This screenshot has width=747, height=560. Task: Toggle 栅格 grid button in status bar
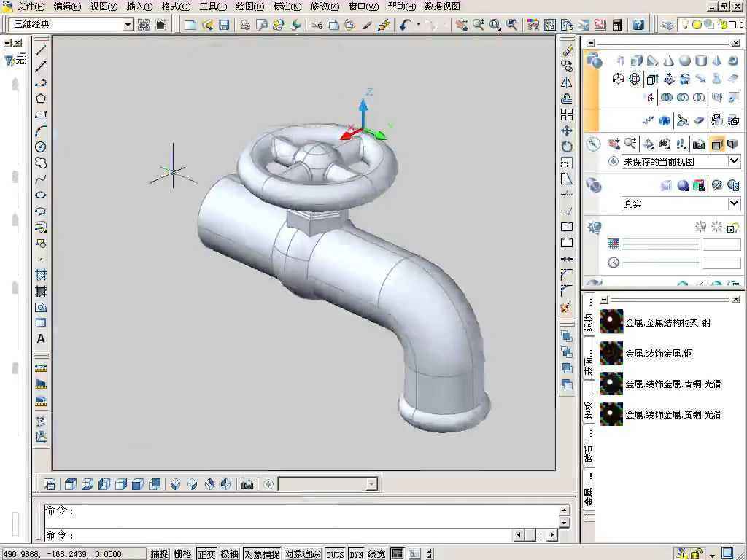point(182,554)
